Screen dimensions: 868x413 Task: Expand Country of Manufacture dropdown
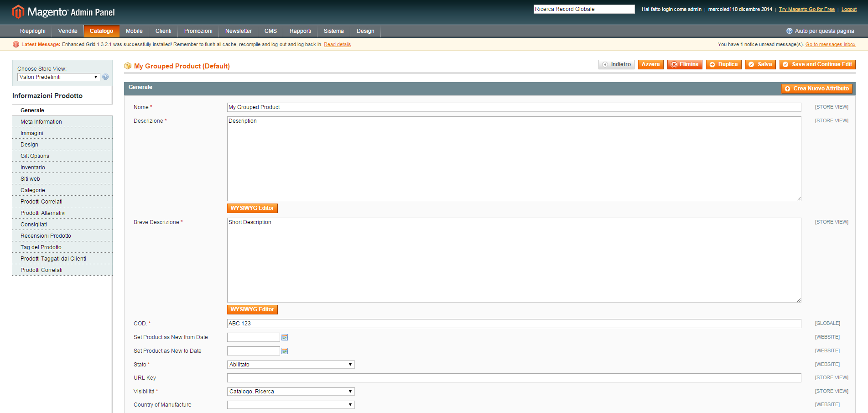click(x=291, y=405)
